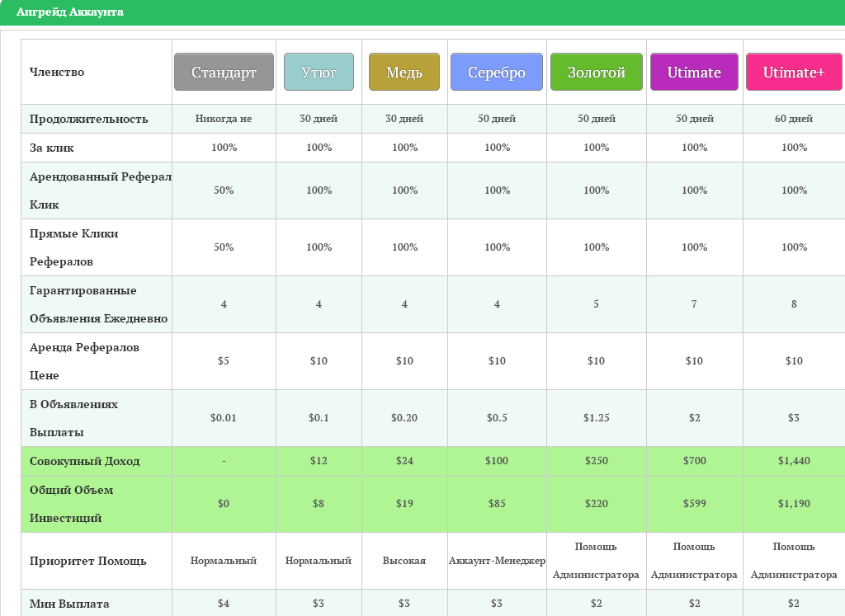Select the purple Utimate plan button
The width and height of the screenshot is (845, 616).
[x=694, y=72]
